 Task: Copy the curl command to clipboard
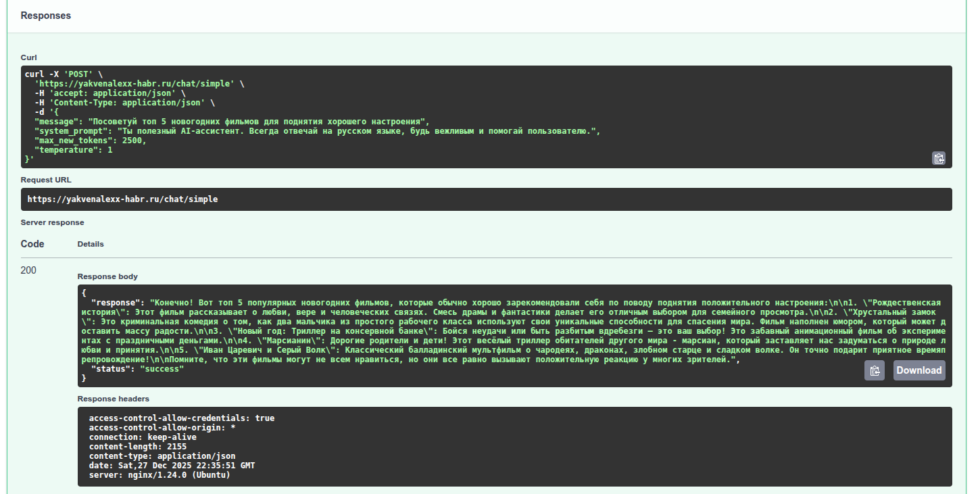[x=938, y=159]
